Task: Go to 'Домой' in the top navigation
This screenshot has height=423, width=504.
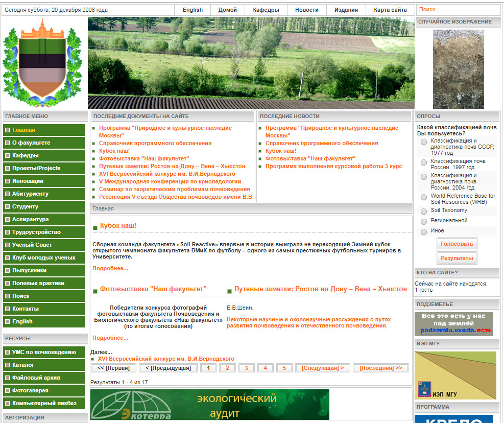Action: pos(228,10)
